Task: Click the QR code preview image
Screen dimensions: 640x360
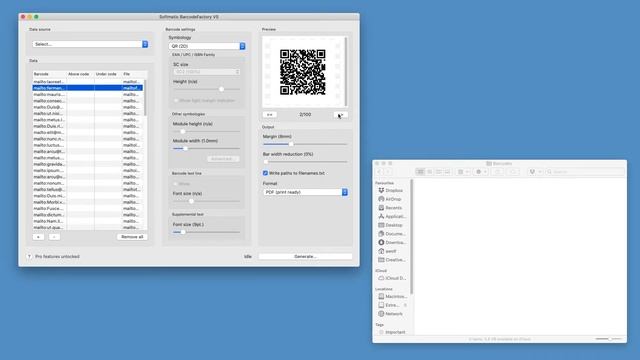Action: [x=303, y=72]
